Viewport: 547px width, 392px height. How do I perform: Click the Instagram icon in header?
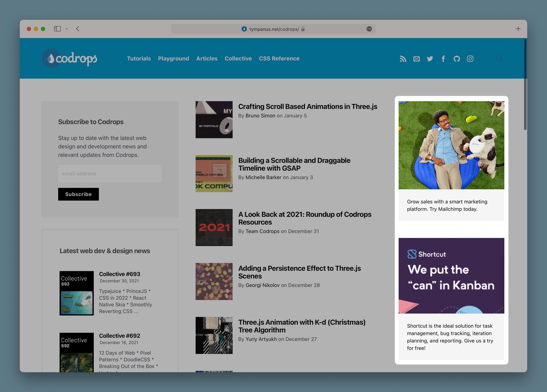click(470, 59)
